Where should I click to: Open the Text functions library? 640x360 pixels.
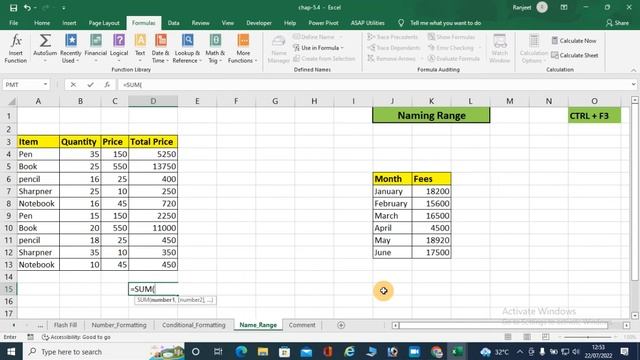[140, 48]
